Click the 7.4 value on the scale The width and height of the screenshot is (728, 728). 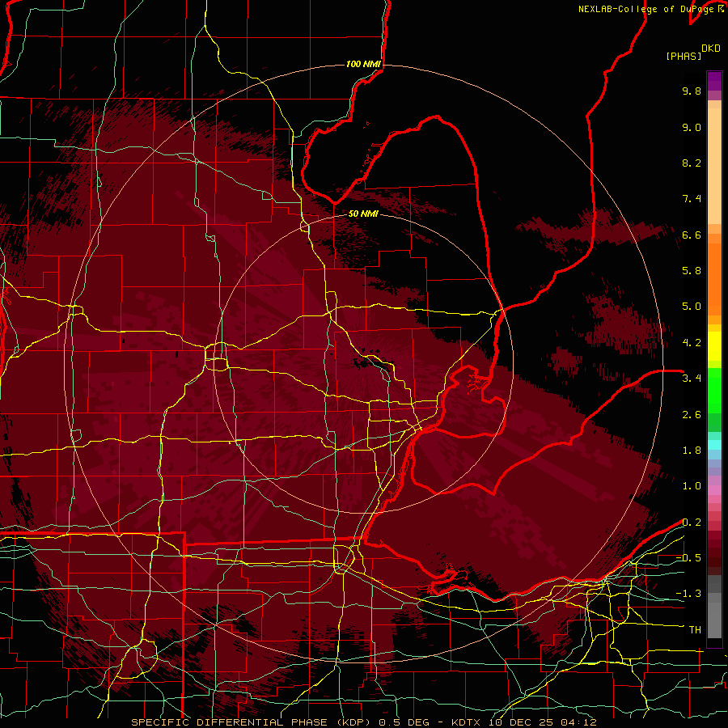pos(692,199)
